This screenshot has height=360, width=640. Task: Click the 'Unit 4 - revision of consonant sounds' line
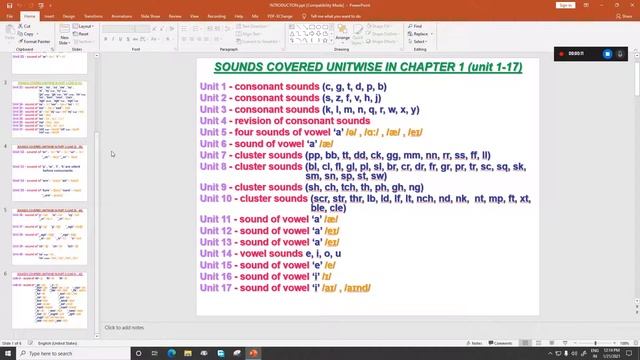(285, 121)
